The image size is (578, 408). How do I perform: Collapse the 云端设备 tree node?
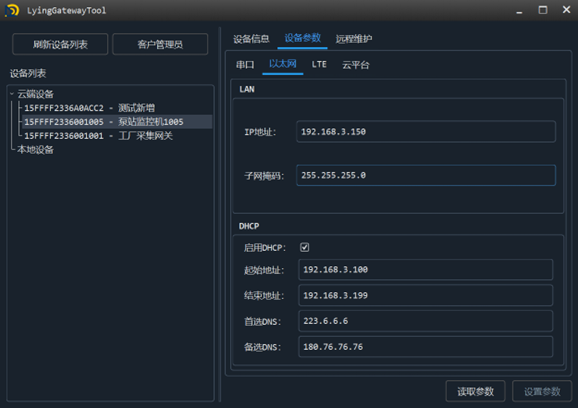tap(12, 94)
